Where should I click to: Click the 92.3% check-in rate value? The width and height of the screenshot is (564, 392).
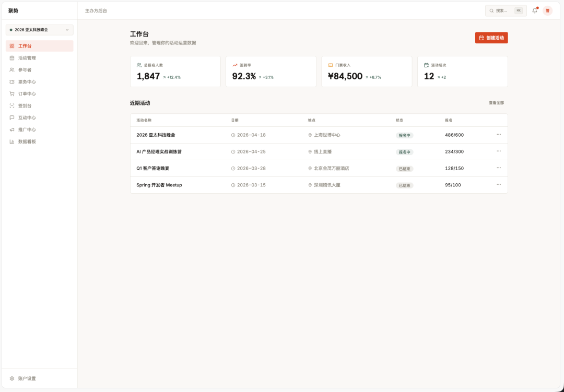coord(244,76)
